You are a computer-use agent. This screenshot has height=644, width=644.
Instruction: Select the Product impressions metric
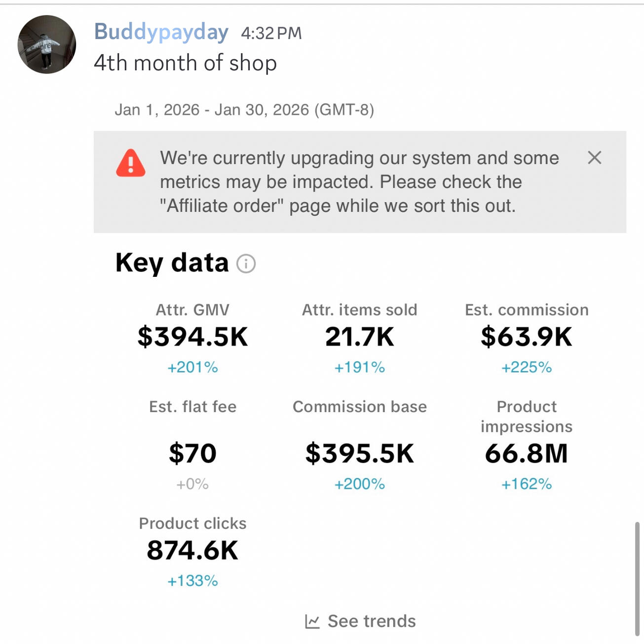[526, 453]
